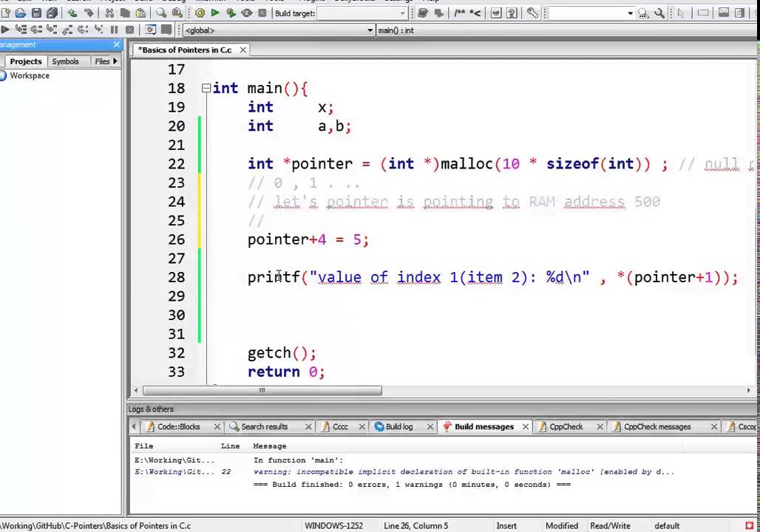
Task: Click the Abort build icon
Action: (x=262, y=13)
